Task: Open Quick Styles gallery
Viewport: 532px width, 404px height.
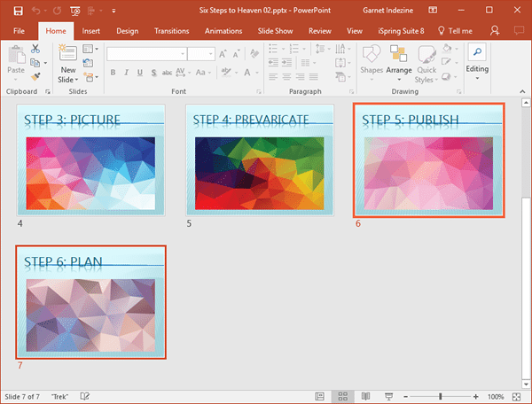Action: point(426,65)
